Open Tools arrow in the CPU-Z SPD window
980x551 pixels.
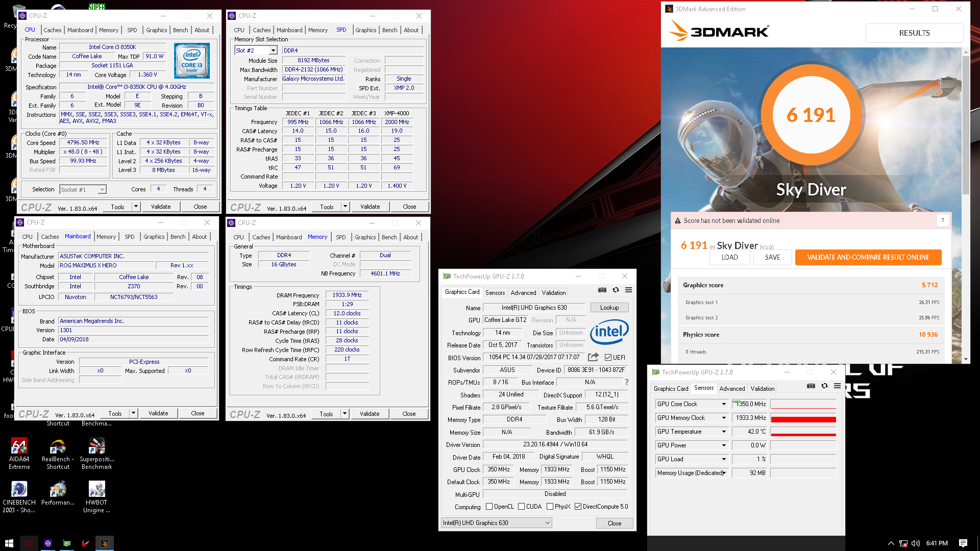pos(345,207)
